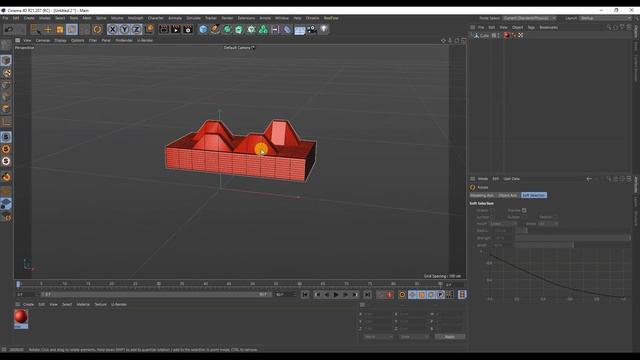
Task: Toggle the Restrict checkbox
Action: [x=556, y=217]
